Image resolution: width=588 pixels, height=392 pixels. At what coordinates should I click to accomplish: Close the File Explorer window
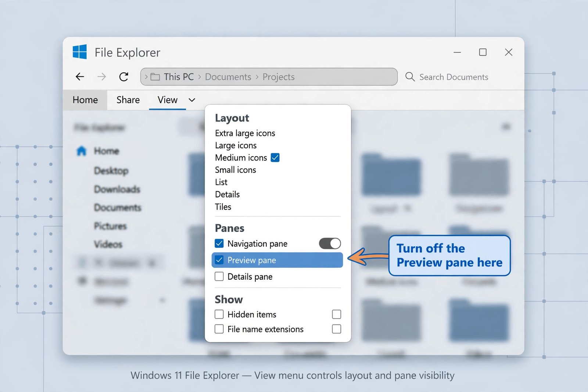[x=509, y=52]
